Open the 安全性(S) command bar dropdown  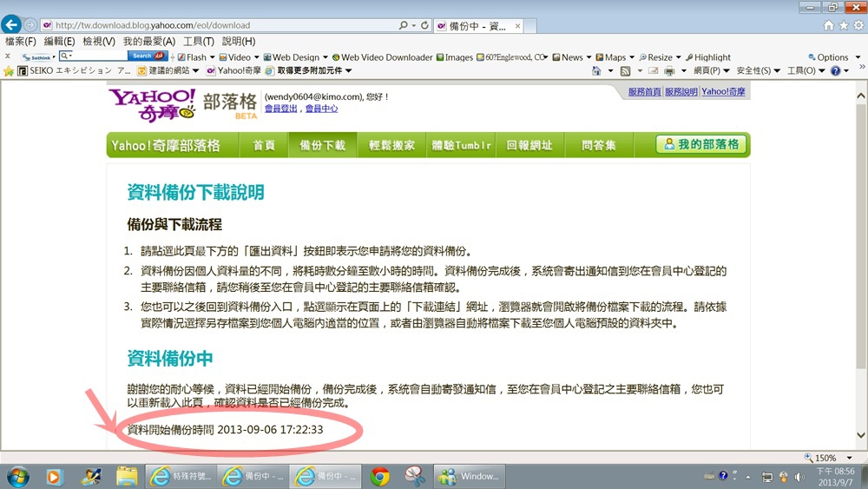(x=758, y=71)
